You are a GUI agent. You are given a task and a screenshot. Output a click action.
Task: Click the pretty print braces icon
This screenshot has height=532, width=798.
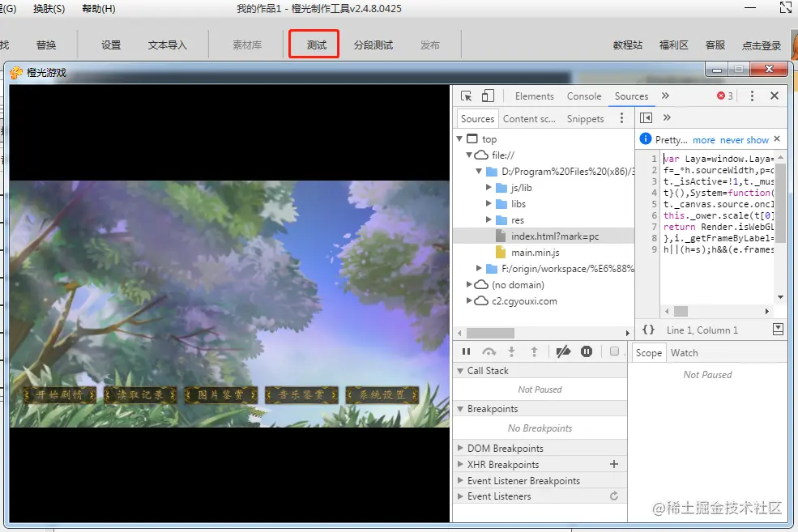[x=648, y=330]
